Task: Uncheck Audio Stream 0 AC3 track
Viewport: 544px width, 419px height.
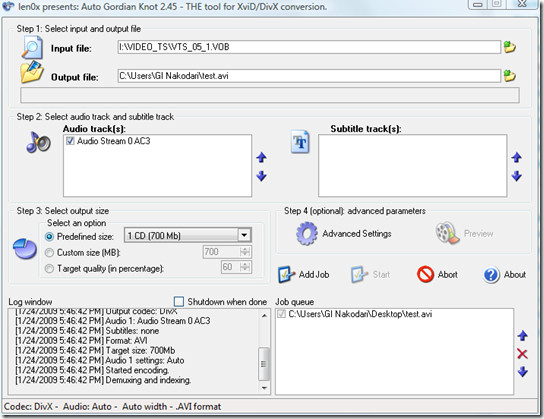Action: coord(70,141)
